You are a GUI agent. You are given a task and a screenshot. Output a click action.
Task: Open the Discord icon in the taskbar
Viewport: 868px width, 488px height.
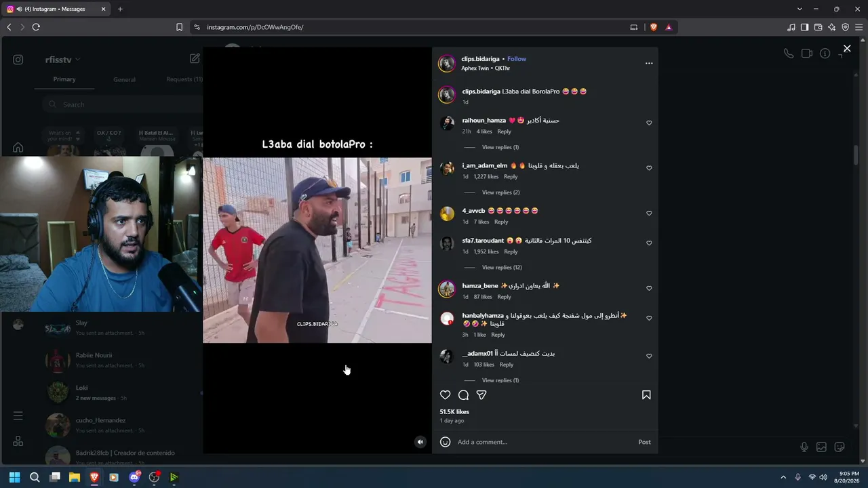(134, 477)
